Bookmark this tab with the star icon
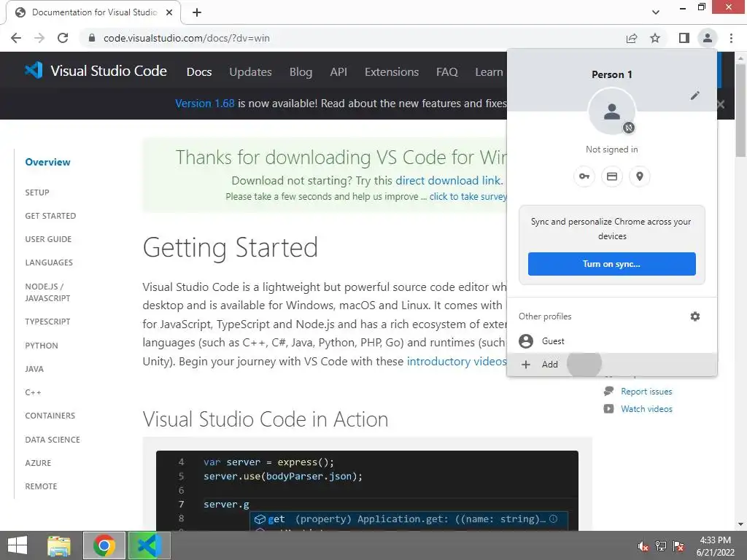The width and height of the screenshot is (747, 560). [x=655, y=38]
